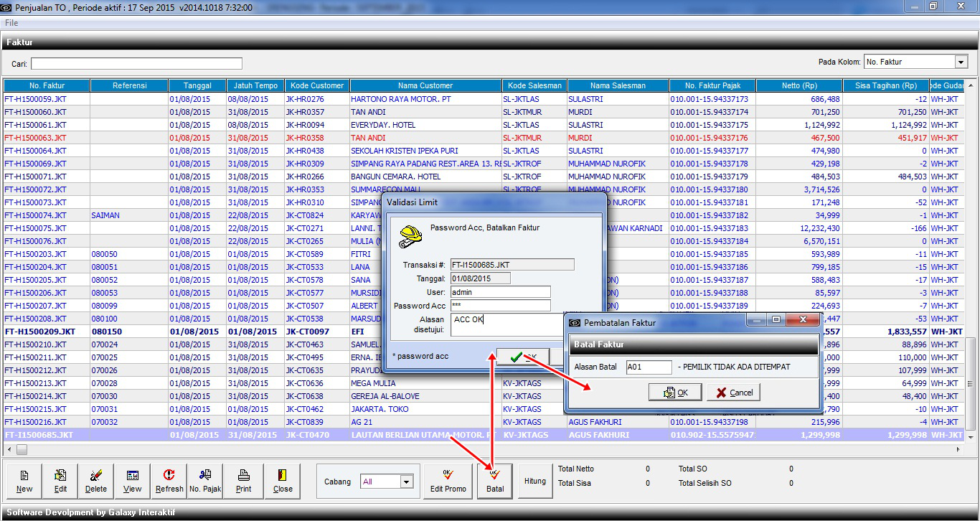
Task: Cancel the Batal Faktur dialog
Action: (733, 393)
